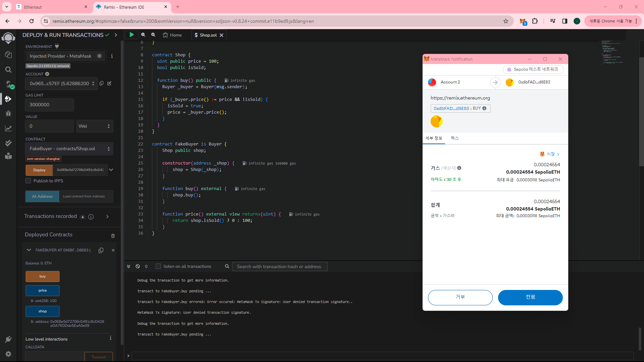The image size is (644, 362).
Task: Select the Remix - Ethereum IDE browser tab
Action: [x=132, y=7]
